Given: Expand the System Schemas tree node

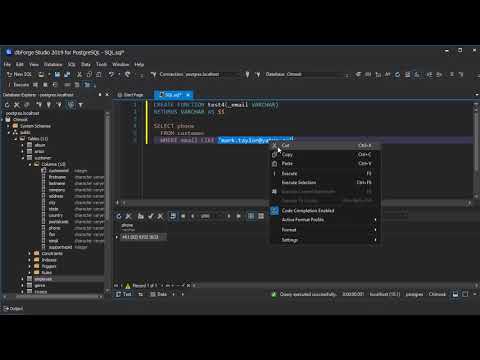Looking at the screenshot, I should 8,126.
